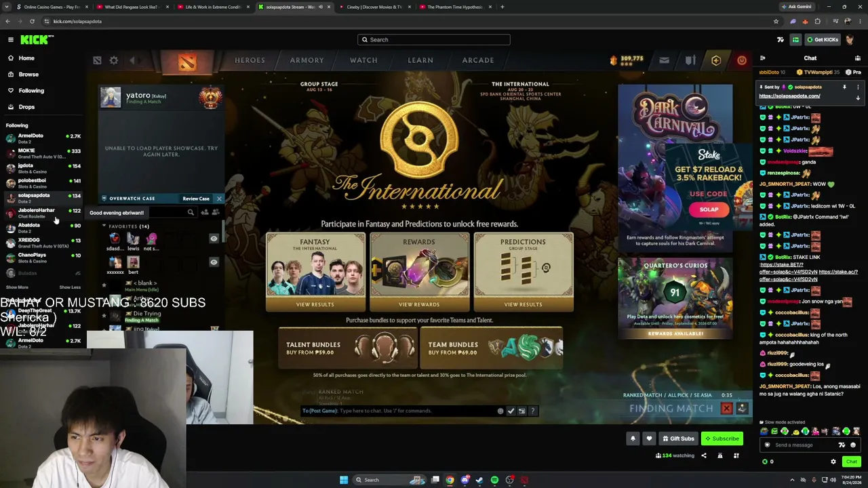Cancel finding match with the red X

tap(726, 408)
